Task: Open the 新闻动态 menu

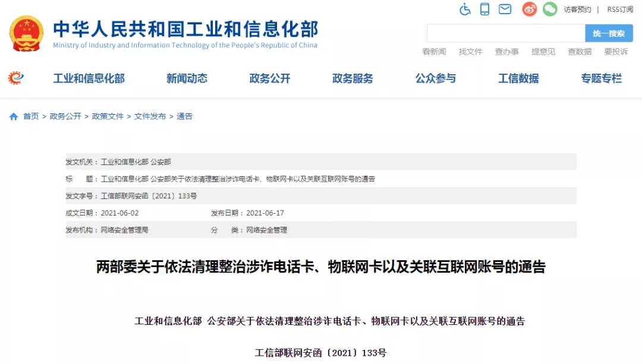Action: (x=187, y=78)
